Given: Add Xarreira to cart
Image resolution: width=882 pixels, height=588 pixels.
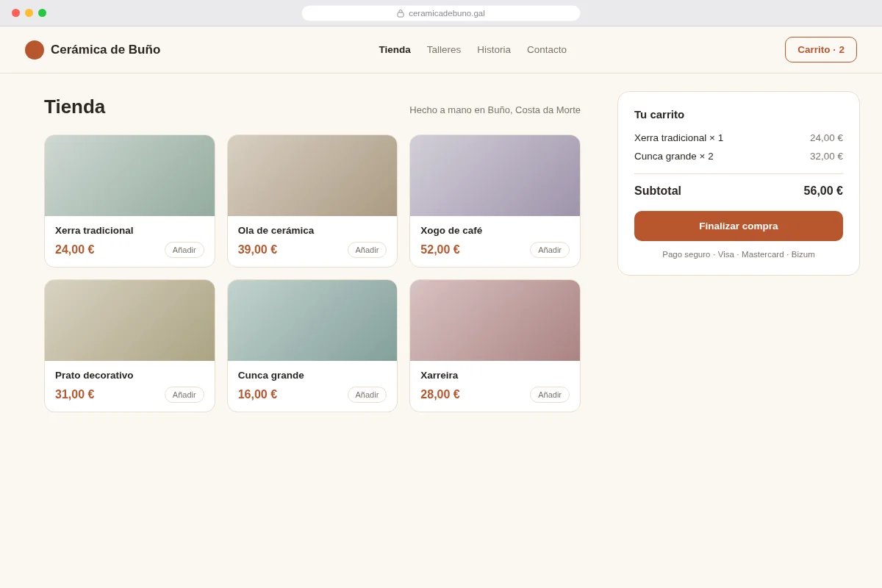Looking at the screenshot, I should click(550, 395).
